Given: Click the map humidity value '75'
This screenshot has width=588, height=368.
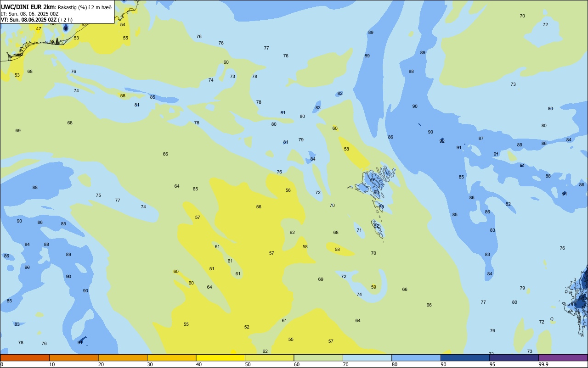Looking at the screenshot, I should (98, 195).
